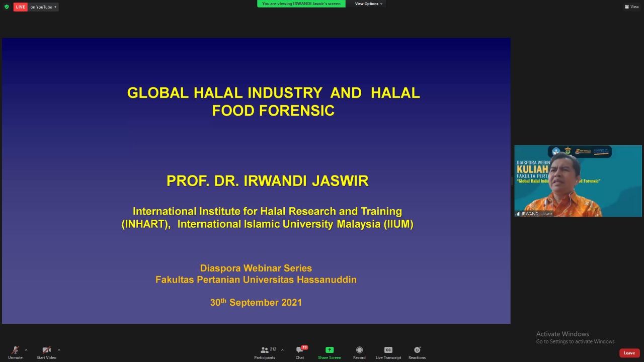644x362 pixels.
Task: Click the green Share Screen icon
Action: coord(330,350)
